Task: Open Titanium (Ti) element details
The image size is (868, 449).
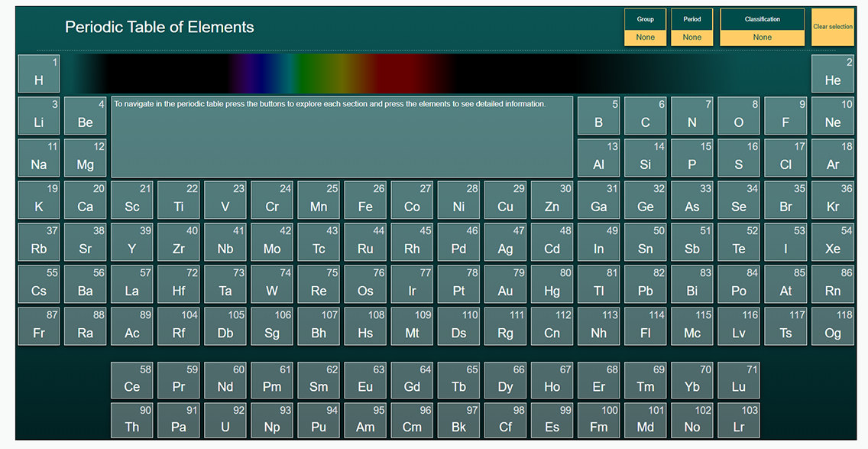Action: point(179,200)
